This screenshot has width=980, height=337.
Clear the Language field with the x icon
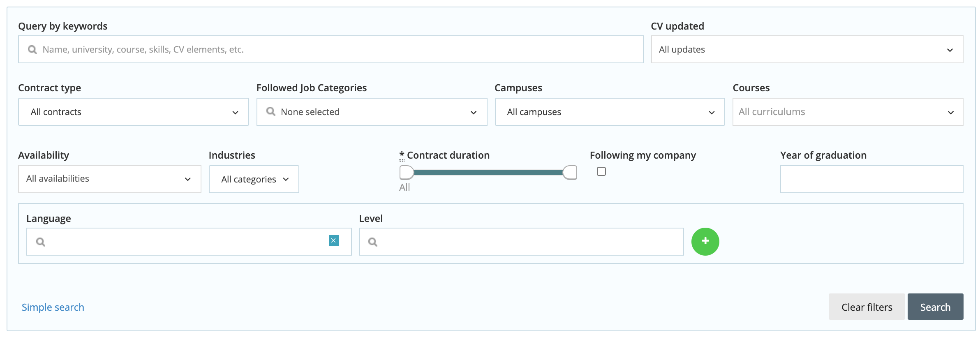[333, 240]
